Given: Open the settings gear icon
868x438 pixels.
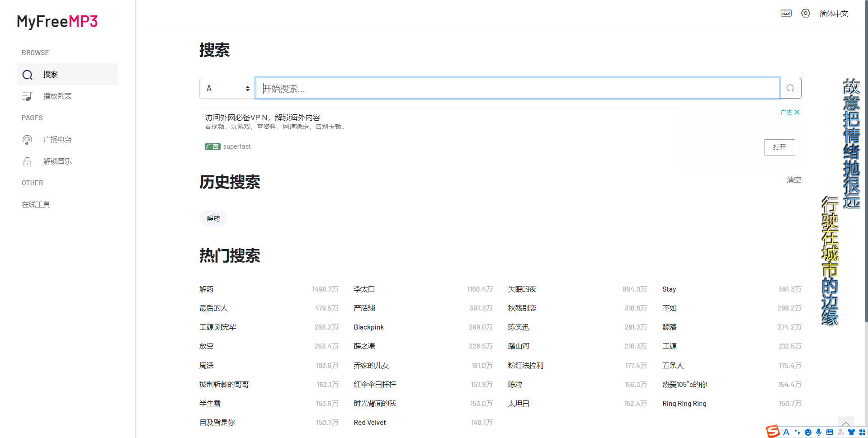Looking at the screenshot, I should [x=806, y=13].
